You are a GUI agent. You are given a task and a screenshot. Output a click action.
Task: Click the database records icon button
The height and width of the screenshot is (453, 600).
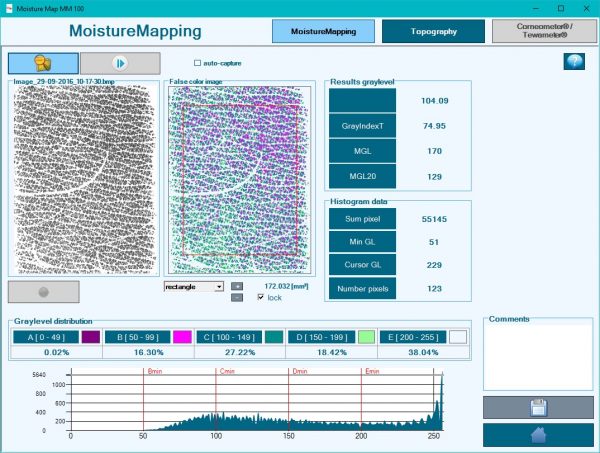pos(43,63)
